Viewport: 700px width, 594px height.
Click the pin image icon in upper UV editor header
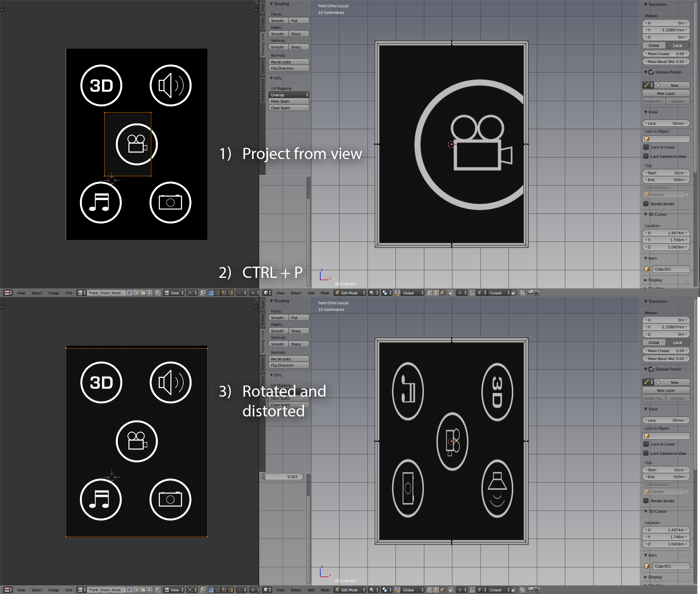pyautogui.click(x=157, y=293)
